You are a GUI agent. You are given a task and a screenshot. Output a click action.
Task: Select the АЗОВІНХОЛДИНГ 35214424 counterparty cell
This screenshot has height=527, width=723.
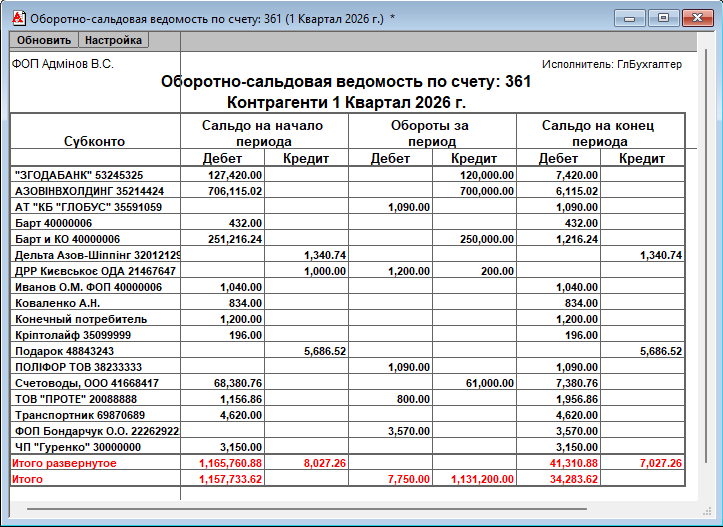pos(89,191)
